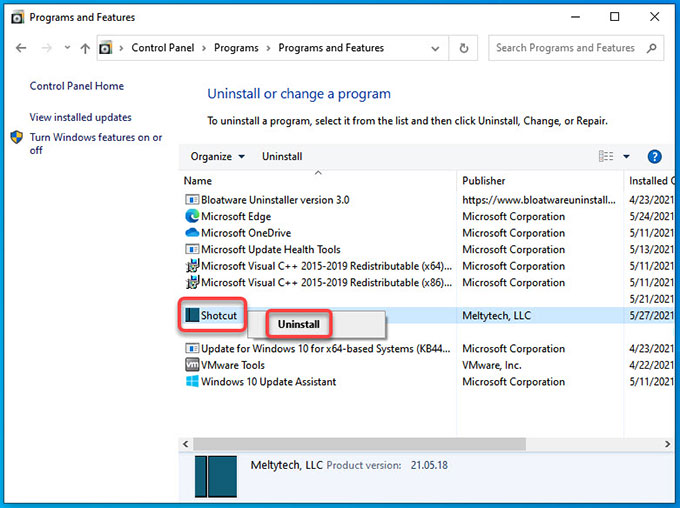Screen dimensions: 680x508
Task: Open Control Panel breadcrumb
Action: 163,48
